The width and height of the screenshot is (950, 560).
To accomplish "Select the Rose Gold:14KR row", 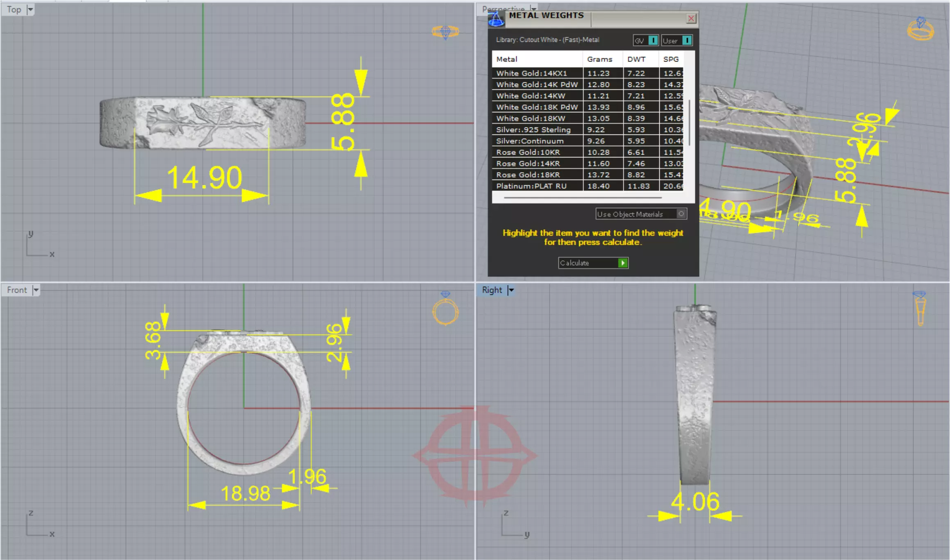I will click(x=588, y=163).
